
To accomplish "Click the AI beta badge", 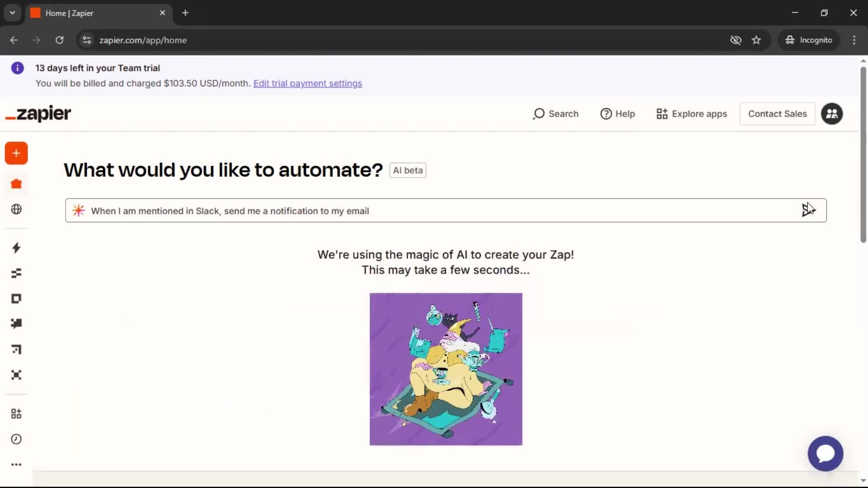I will 408,170.
